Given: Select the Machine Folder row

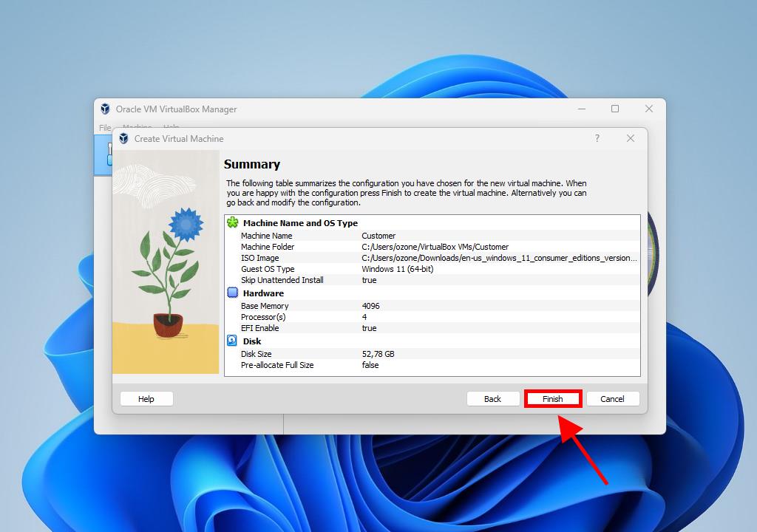Looking at the screenshot, I should [x=432, y=247].
